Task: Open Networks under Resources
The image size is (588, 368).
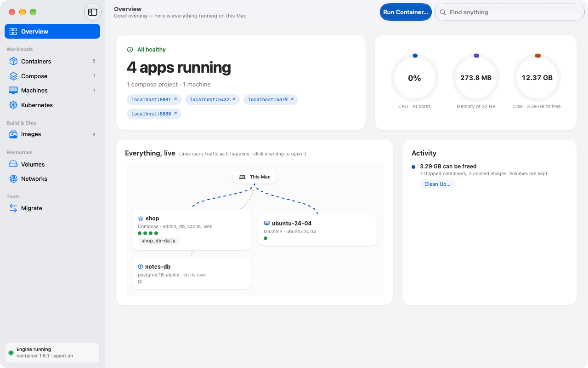Action: 52,178
